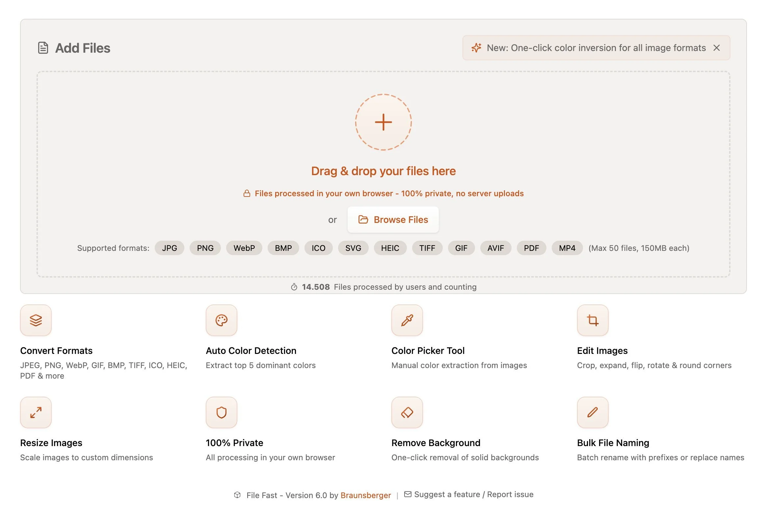This screenshot has height=532, width=765.
Task: Click the WebP format badge
Action: [x=244, y=248]
